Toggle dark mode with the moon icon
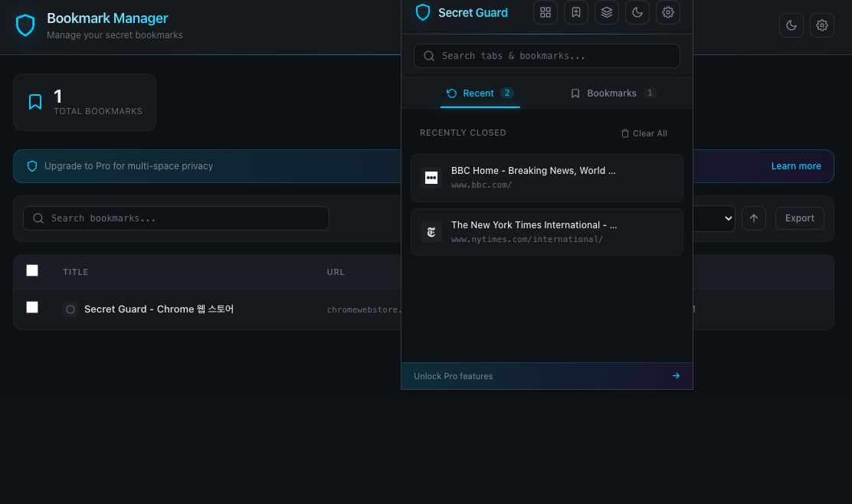 click(637, 12)
